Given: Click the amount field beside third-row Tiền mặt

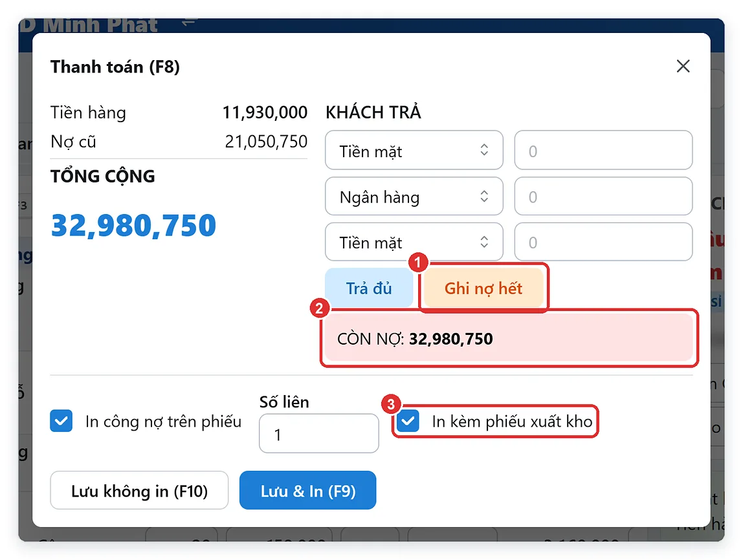Looking at the screenshot, I should coord(603,242).
